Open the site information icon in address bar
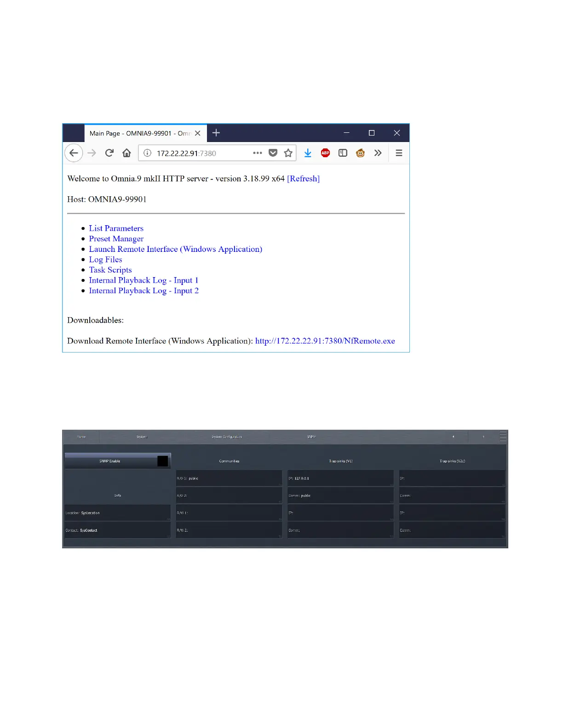Screen dimensions: 563x728 147,153
